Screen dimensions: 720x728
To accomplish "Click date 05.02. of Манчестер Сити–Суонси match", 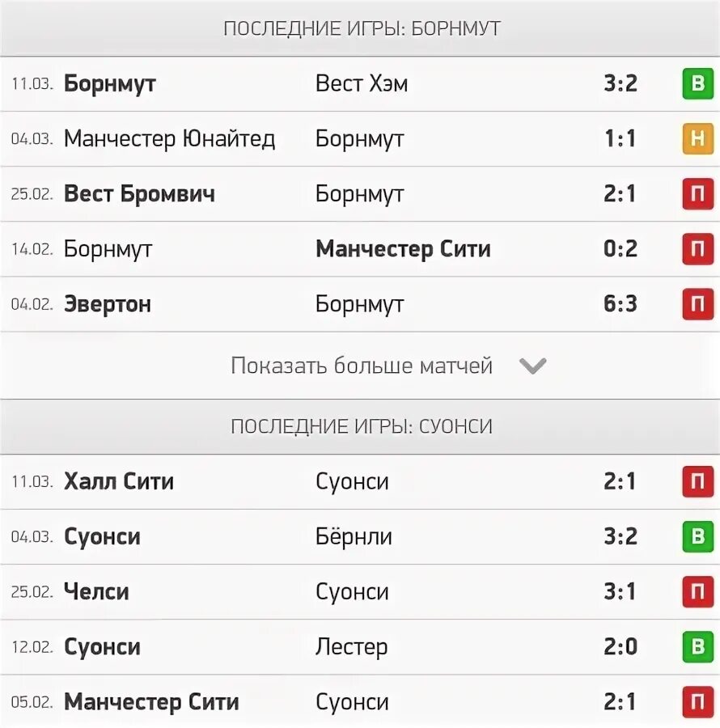I will pos(32,701).
